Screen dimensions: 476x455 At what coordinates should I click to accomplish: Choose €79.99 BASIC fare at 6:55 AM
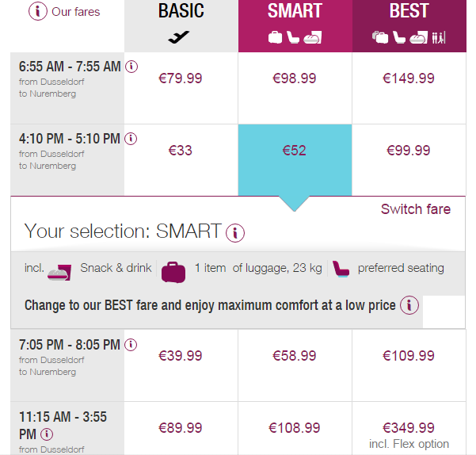click(181, 78)
